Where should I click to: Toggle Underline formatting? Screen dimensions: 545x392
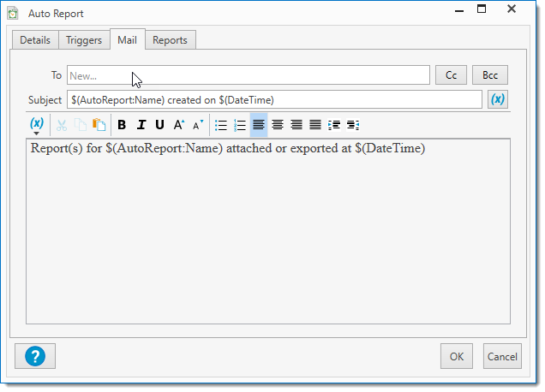pyautogui.click(x=159, y=125)
